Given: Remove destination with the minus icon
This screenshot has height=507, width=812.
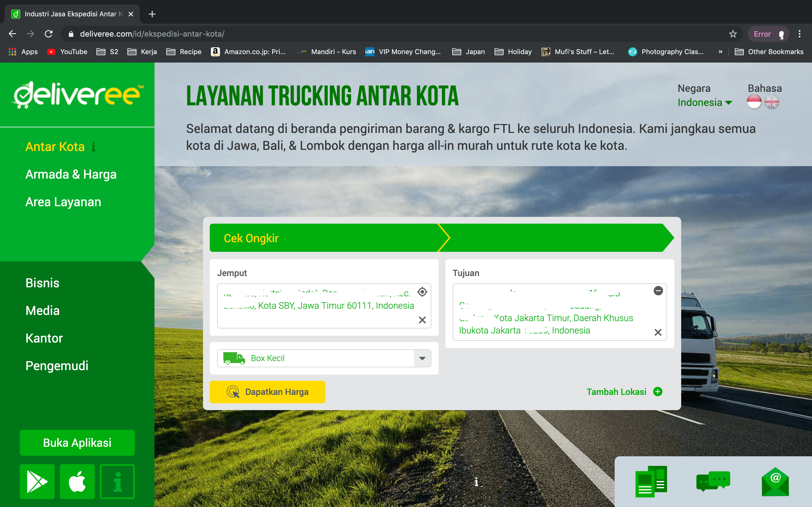Looking at the screenshot, I should pos(658,291).
